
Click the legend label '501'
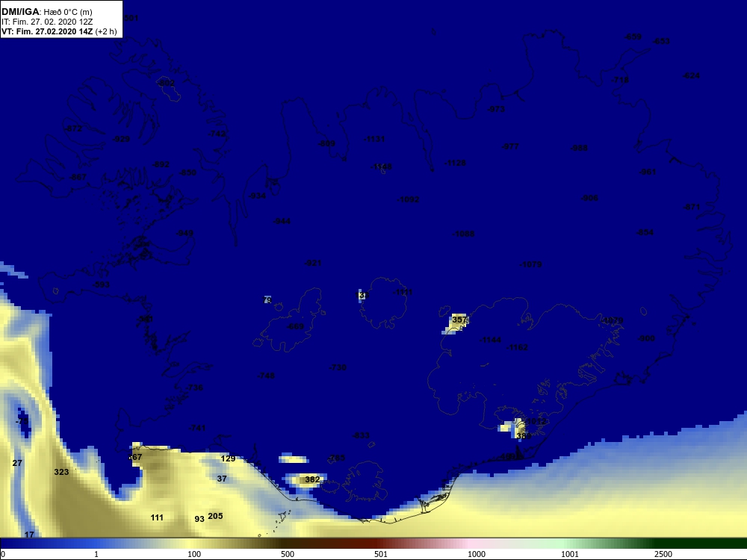(x=381, y=554)
